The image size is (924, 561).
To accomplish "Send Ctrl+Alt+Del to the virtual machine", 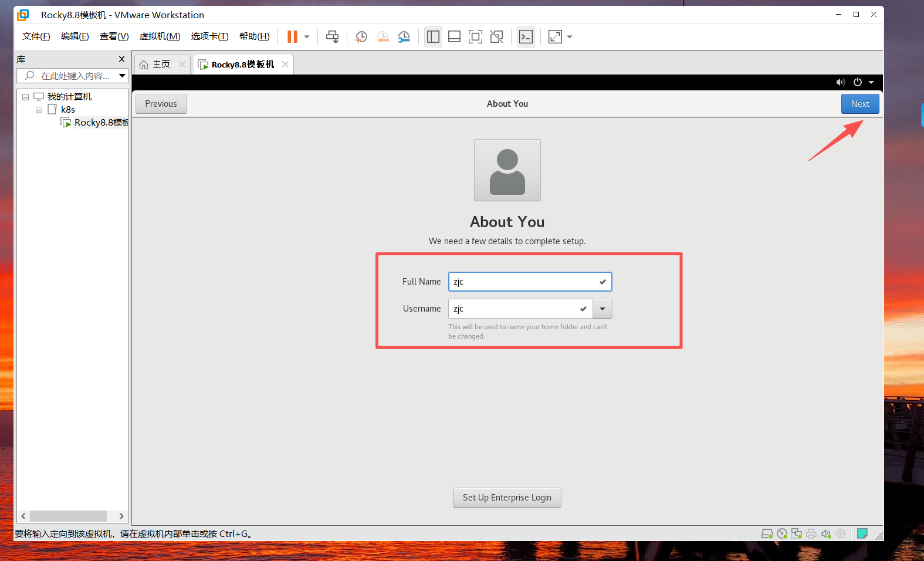I will coord(332,37).
